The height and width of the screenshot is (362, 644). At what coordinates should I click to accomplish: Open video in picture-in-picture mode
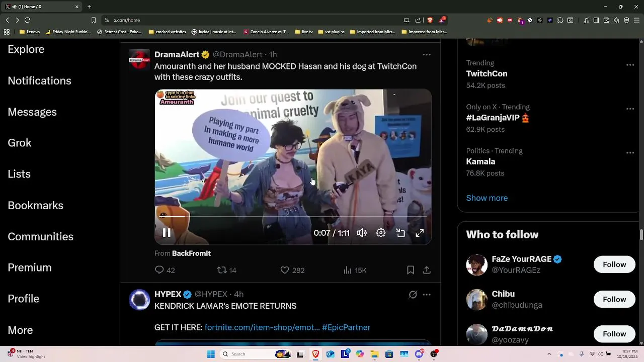click(x=400, y=233)
